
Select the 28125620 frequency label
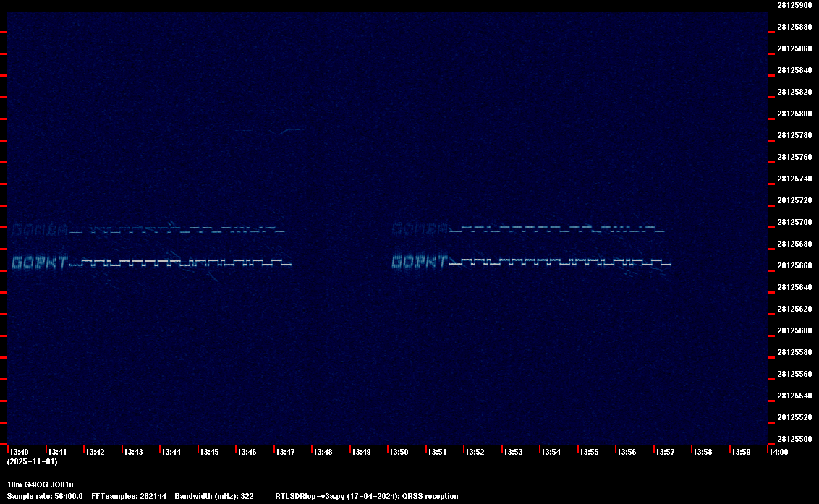tap(795, 309)
